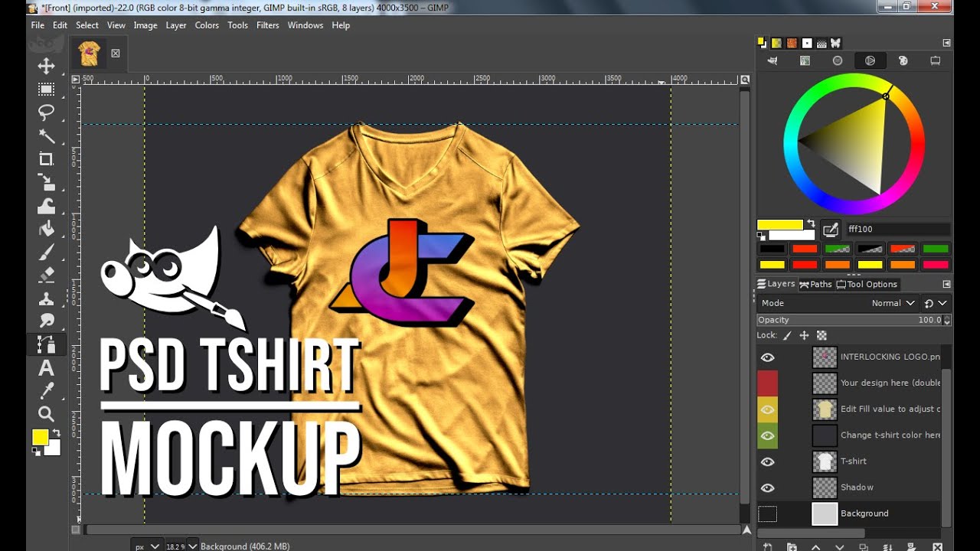The width and height of the screenshot is (980, 551).
Task: Select the Paths tool
Action: [47, 344]
